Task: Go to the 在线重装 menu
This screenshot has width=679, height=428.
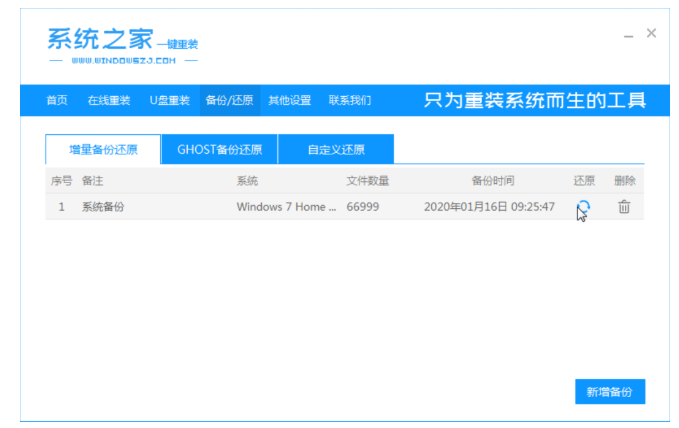Action: tap(109, 101)
